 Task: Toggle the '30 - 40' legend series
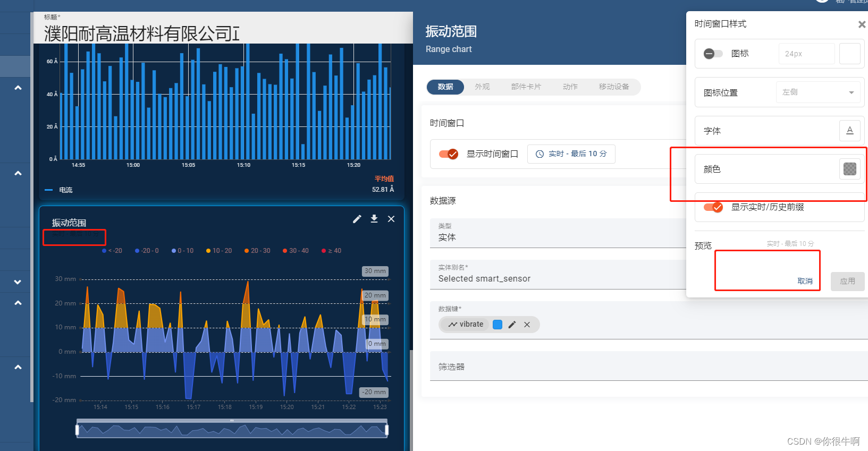[x=296, y=251]
